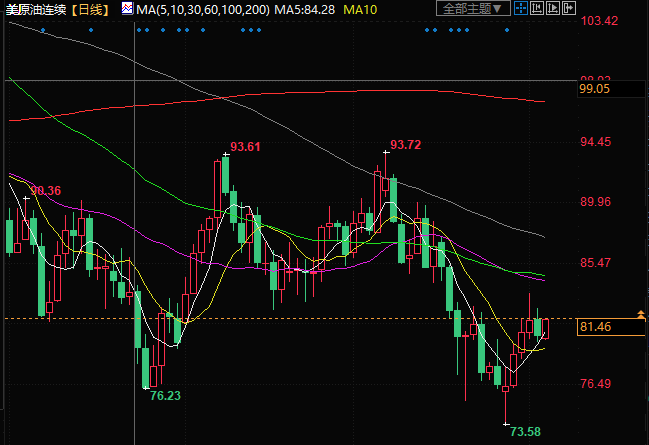Click the 73.58 lowest price annotation
This screenshot has height=445, width=649.
(525, 431)
